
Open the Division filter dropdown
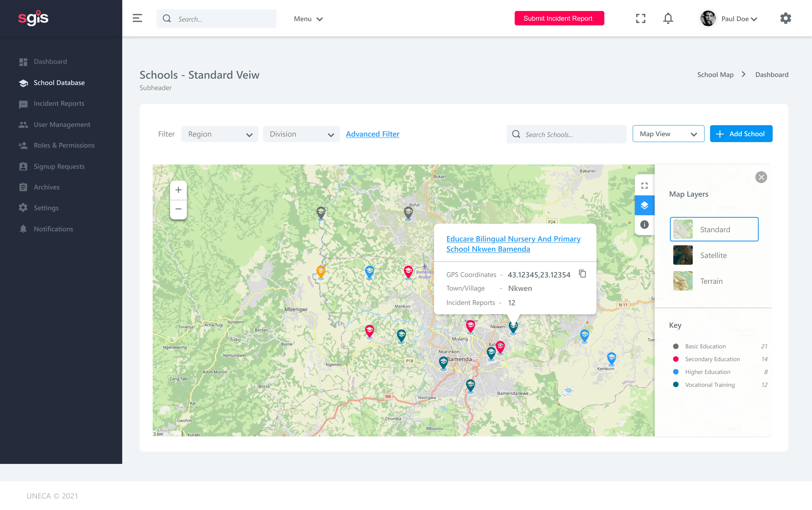click(301, 134)
